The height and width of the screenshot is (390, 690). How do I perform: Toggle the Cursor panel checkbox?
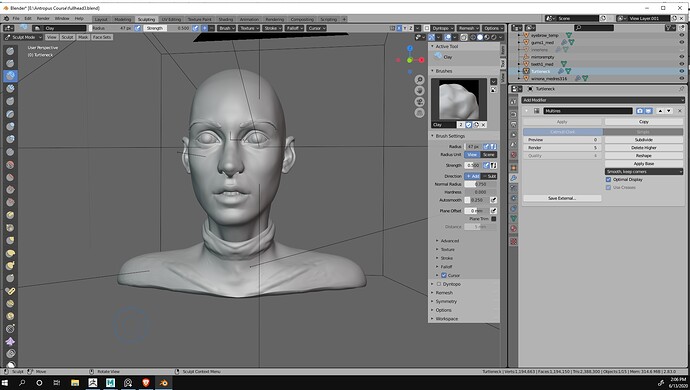(x=444, y=275)
